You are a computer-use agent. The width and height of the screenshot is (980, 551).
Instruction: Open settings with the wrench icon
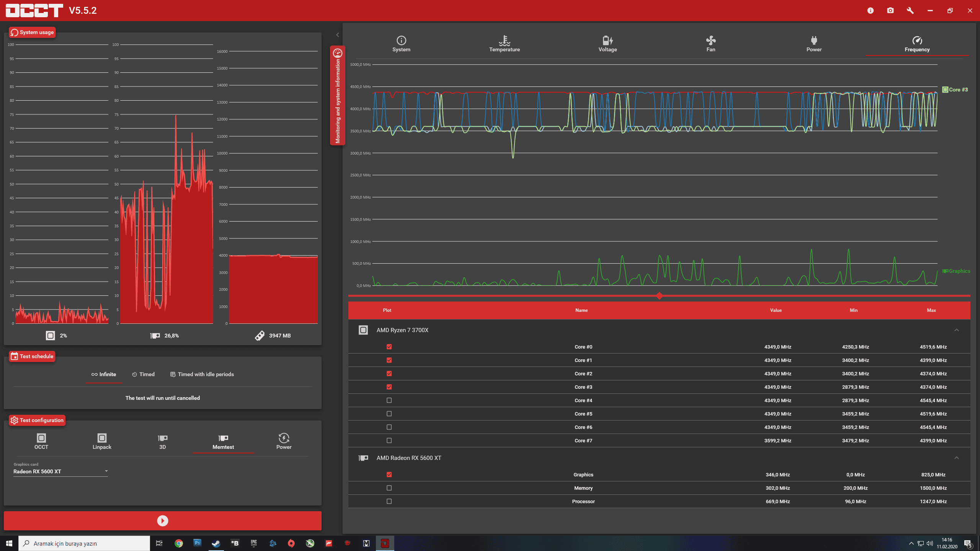point(910,11)
